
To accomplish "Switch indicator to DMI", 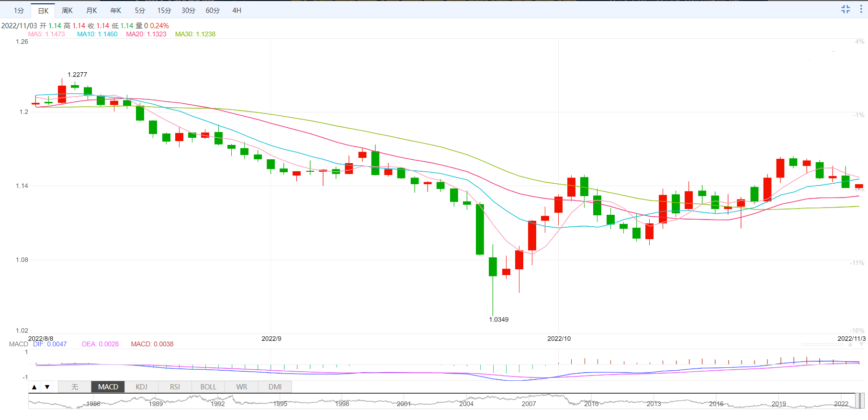I will tap(275, 387).
